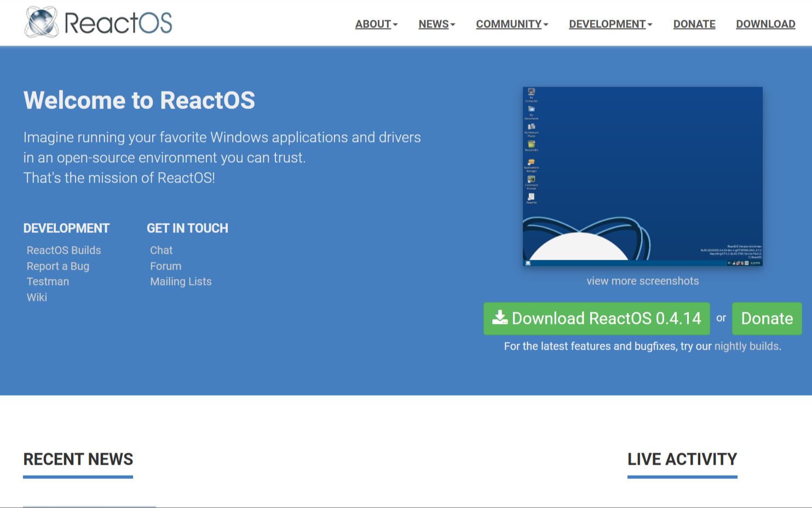
Task: Click the GET IN TOUCH heading
Action: point(187,228)
